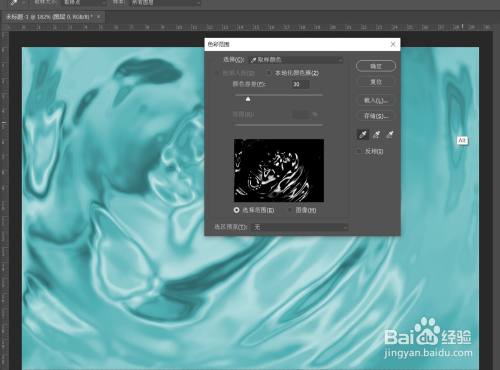Viewport: 500px width, 370px height.
Task: Click the 存储 save button
Action: [376, 116]
